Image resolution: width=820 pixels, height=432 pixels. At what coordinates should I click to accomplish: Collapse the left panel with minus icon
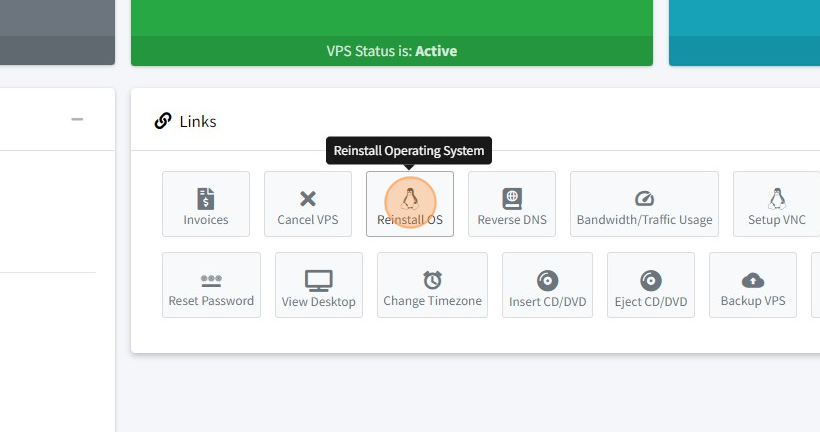tap(77, 119)
